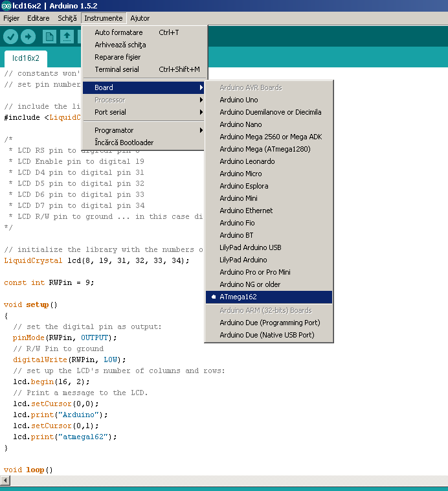Screen dimensions: 448x491
Task: Open Terminal serial from the menu
Action: pos(144,69)
